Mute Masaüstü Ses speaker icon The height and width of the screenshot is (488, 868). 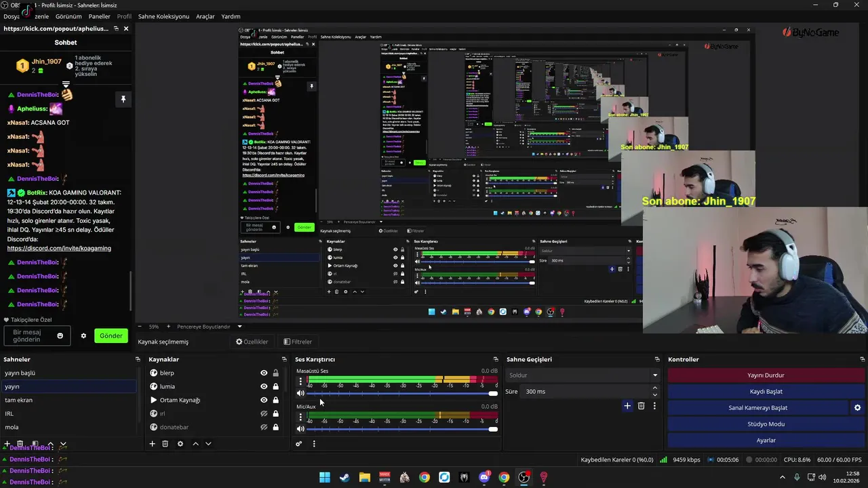coord(300,393)
